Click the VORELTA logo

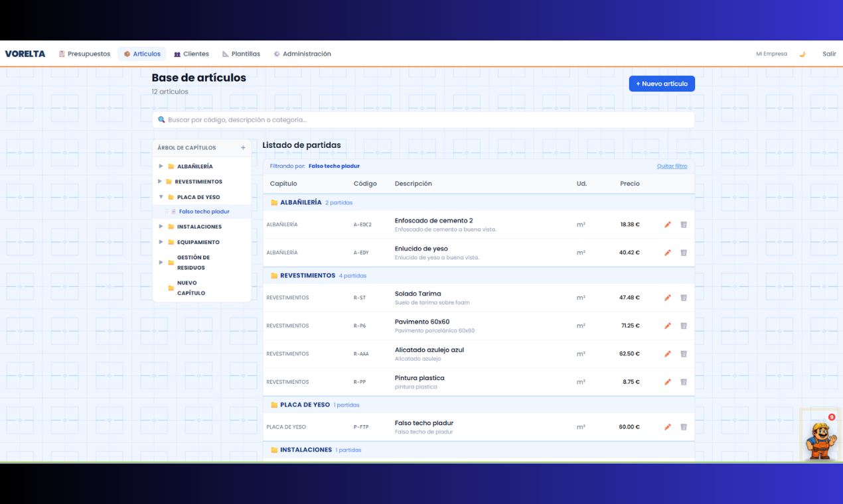pos(25,54)
